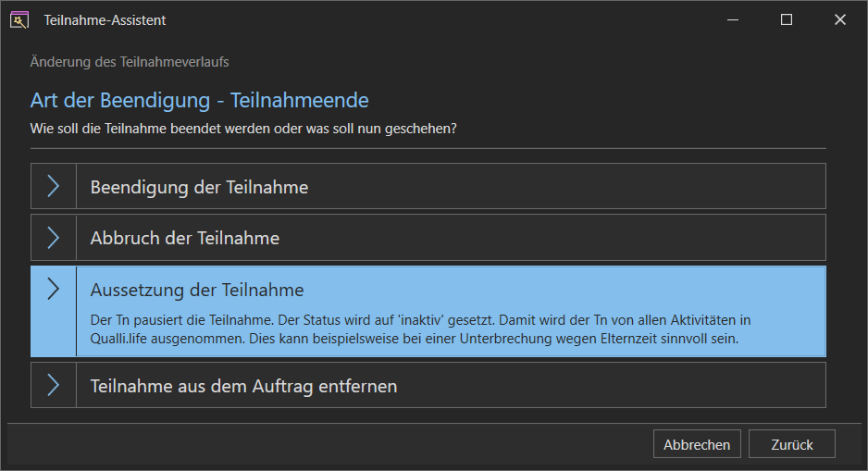Expand the chevron beside Beendigung der Teilnahme
This screenshot has width=868, height=471.
(x=53, y=186)
